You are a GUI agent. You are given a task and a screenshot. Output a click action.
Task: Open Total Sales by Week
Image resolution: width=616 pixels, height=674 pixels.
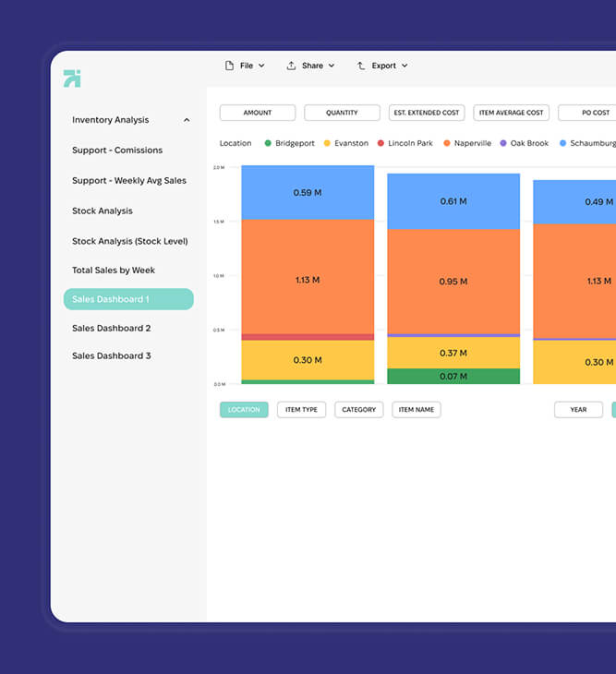(x=114, y=271)
